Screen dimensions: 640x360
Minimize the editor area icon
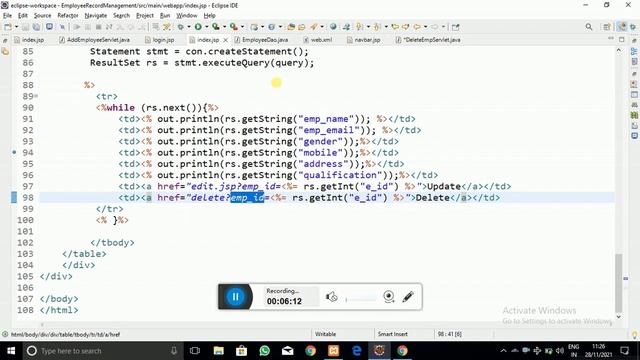[x=611, y=39]
